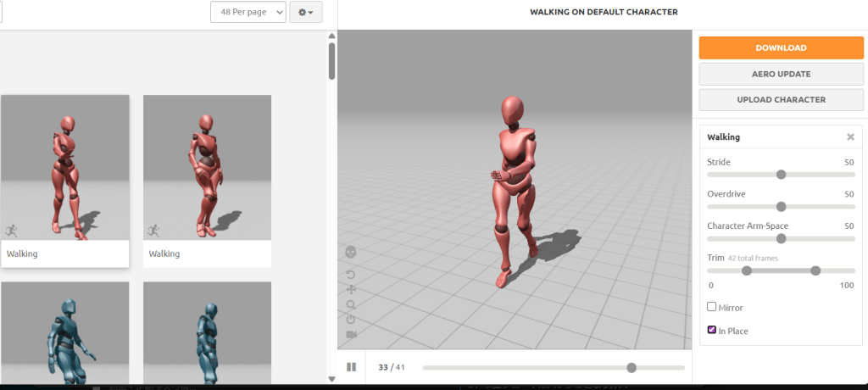The height and width of the screenshot is (390, 868).
Task: Enable the Mirror checkbox
Action: click(x=712, y=307)
